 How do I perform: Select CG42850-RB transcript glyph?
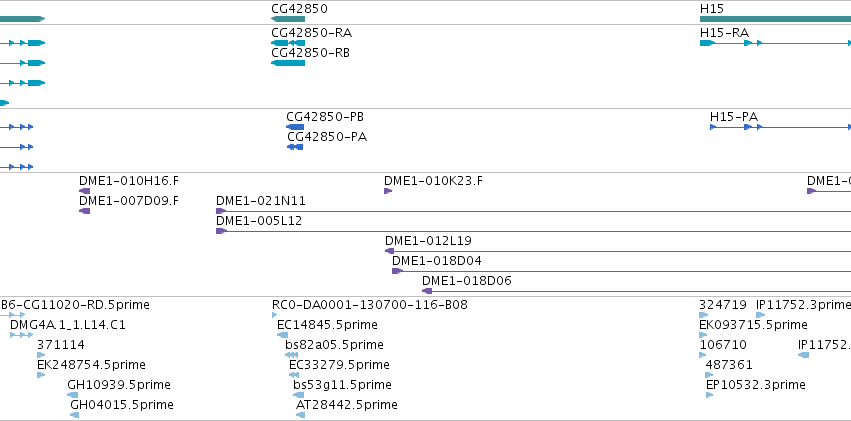(x=288, y=63)
